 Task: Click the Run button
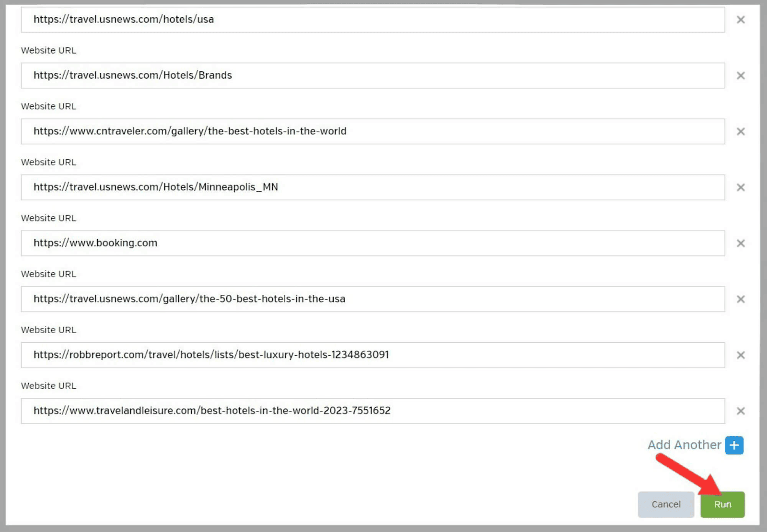click(x=722, y=504)
